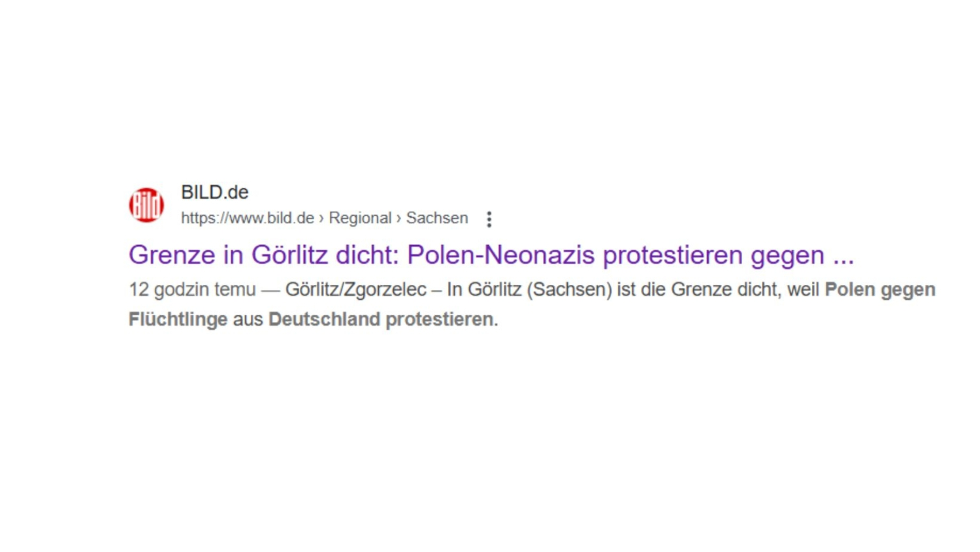This screenshot has width=980, height=552.
Task: Click the https://www.bild.de URL text
Action: [247, 218]
